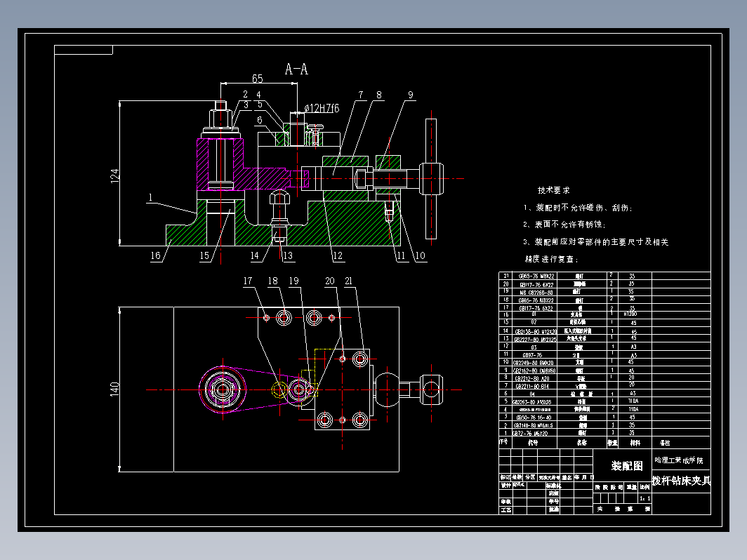This screenshot has height=560, width=747.
Task: Click part callout number 12
Action: click(x=337, y=255)
